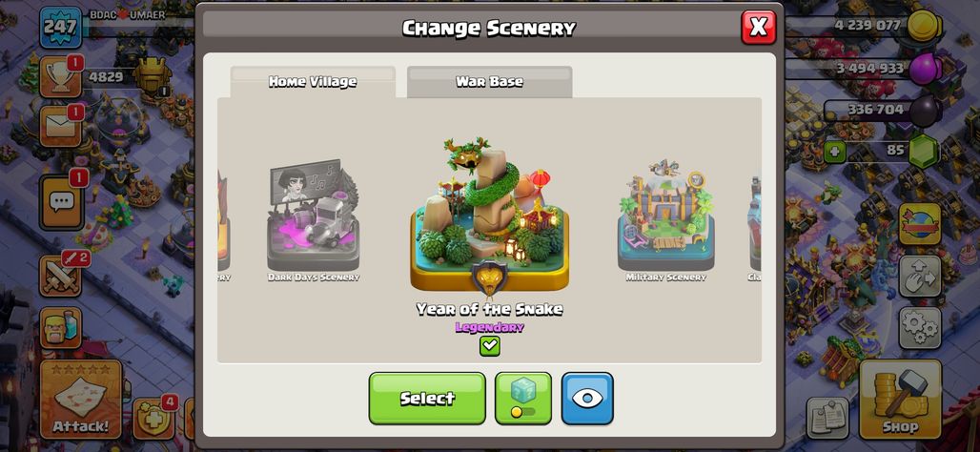Click the green Select button

(427, 399)
